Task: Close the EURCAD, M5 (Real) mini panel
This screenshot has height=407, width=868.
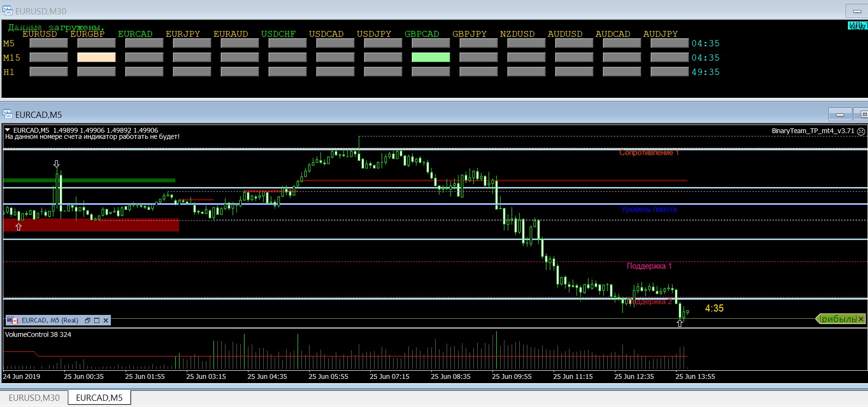Action: point(106,321)
